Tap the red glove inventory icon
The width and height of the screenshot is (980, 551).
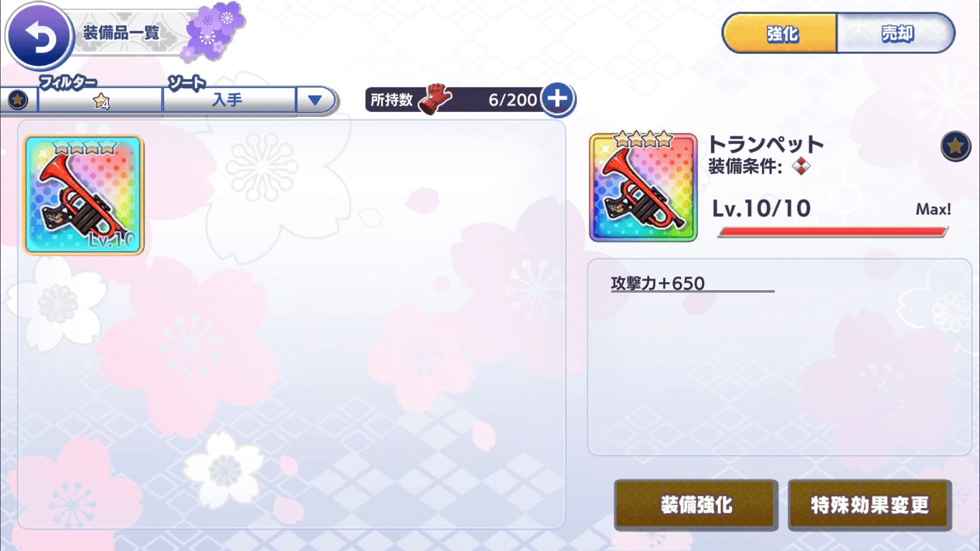click(x=434, y=99)
